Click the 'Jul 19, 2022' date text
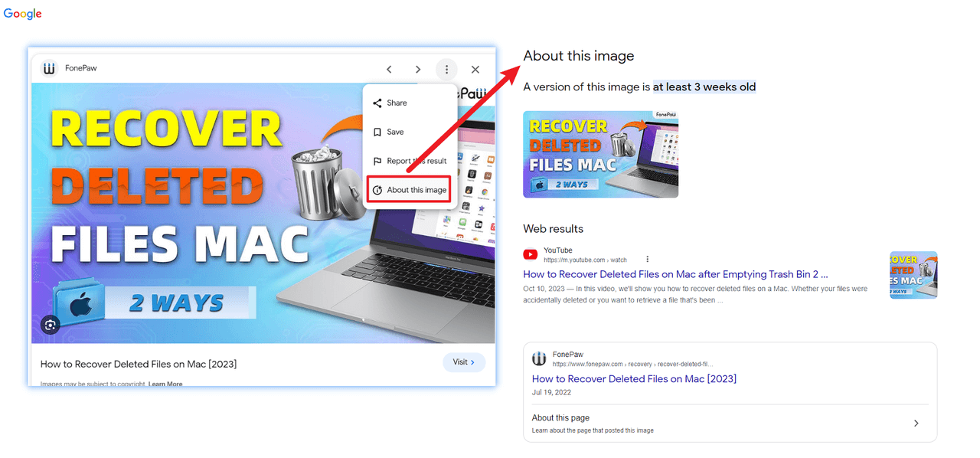Viewport: 980px width, 458px height. [551, 392]
